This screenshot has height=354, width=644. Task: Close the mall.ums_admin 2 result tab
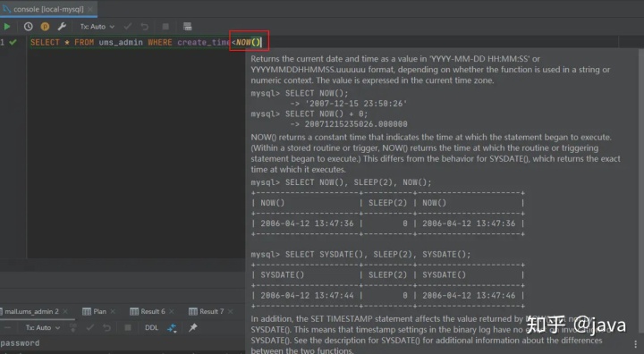(x=65, y=312)
